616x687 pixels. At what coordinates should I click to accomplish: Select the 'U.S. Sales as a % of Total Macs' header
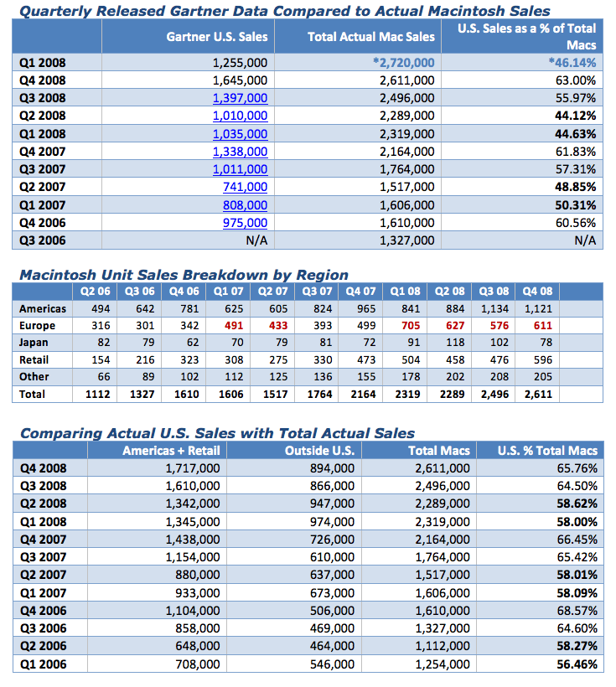click(x=526, y=37)
